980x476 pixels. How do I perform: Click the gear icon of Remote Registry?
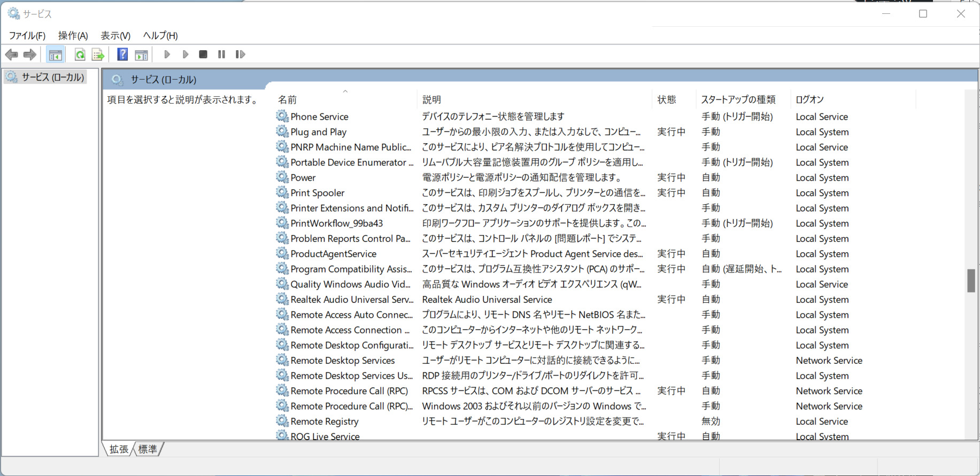282,421
